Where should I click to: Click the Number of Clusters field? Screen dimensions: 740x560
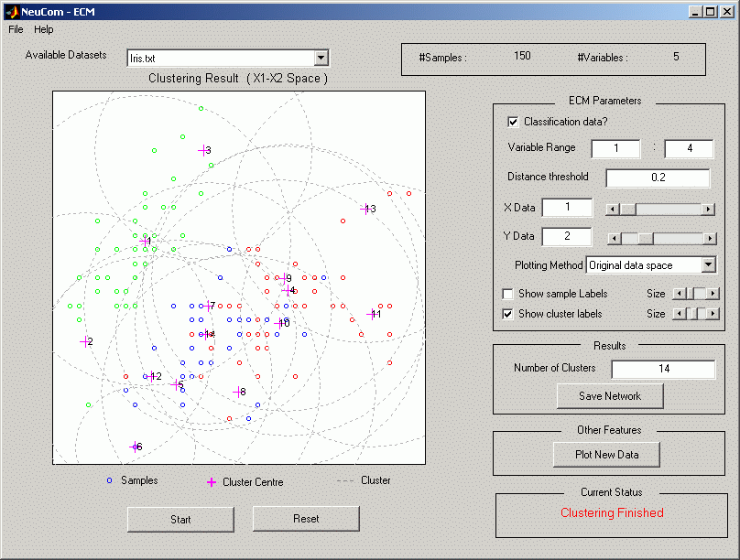(664, 369)
